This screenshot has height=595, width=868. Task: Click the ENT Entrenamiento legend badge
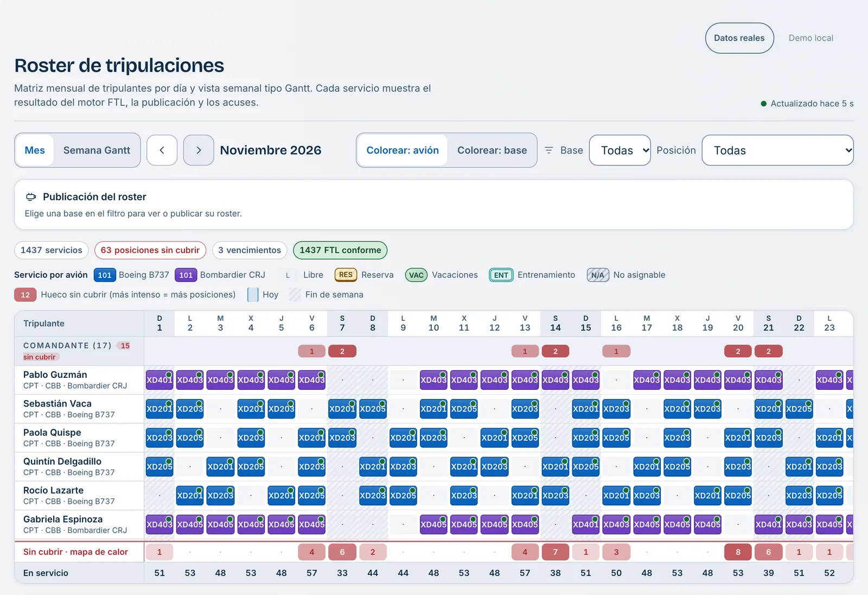pyautogui.click(x=501, y=275)
